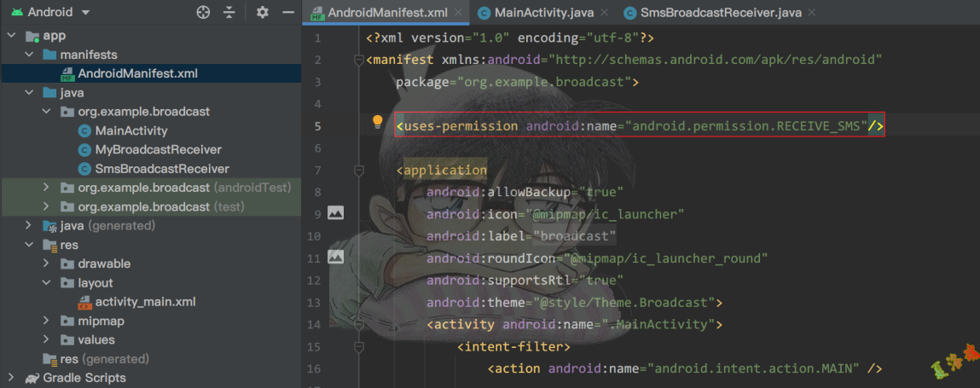Click the Select Opened File target icon
Viewport: 980px width, 388px height.
203,13
